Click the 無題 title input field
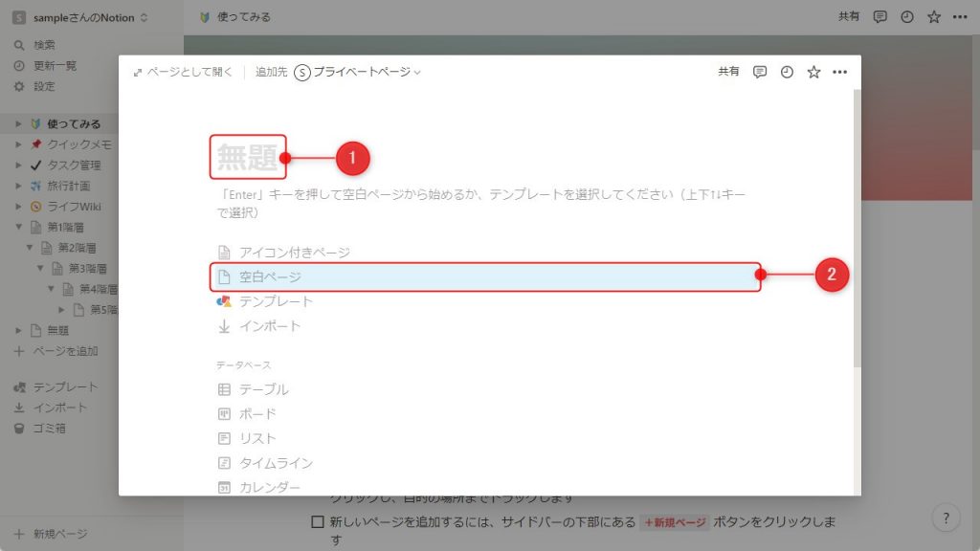This screenshot has width=980, height=551. point(248,157)
